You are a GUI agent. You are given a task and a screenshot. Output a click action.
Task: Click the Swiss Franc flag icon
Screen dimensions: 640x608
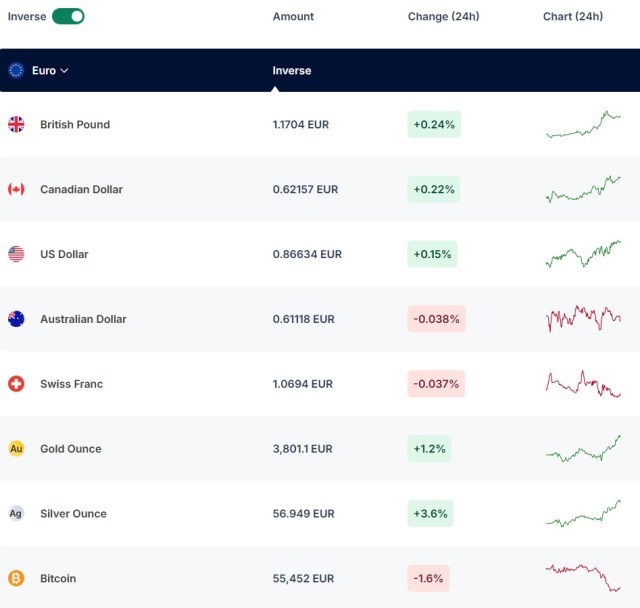16,384
